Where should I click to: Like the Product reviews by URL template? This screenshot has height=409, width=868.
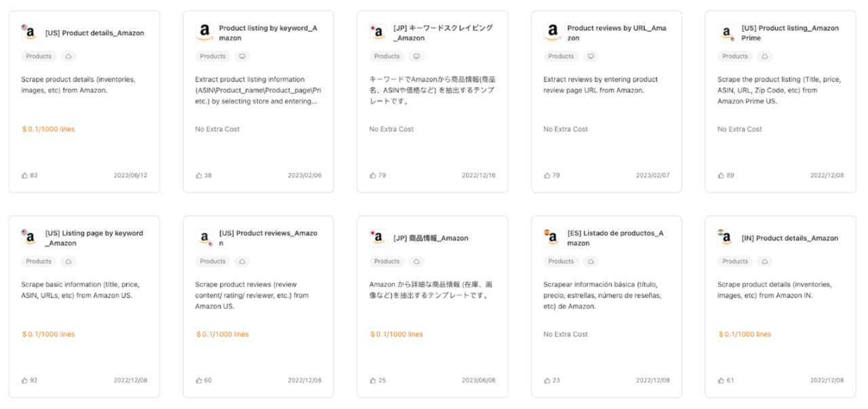click(547, 175)
